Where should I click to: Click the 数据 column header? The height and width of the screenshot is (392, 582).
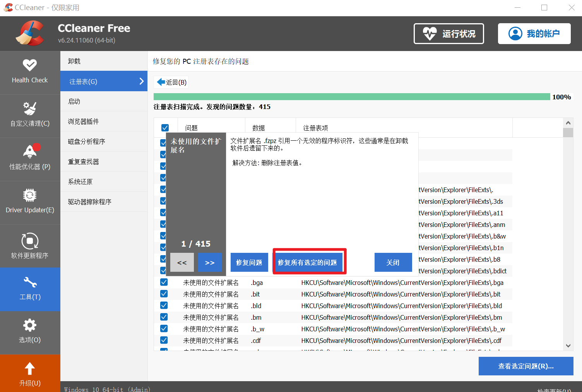pos(270,128)
